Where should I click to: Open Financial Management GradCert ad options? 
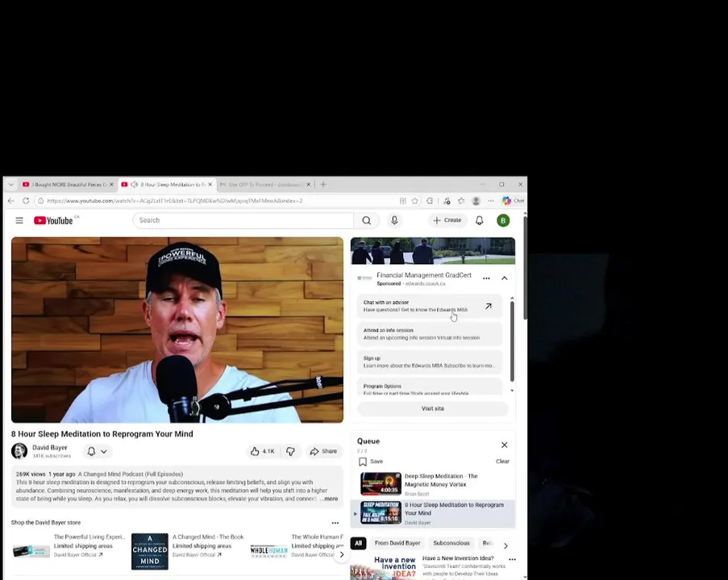[486, 279]
